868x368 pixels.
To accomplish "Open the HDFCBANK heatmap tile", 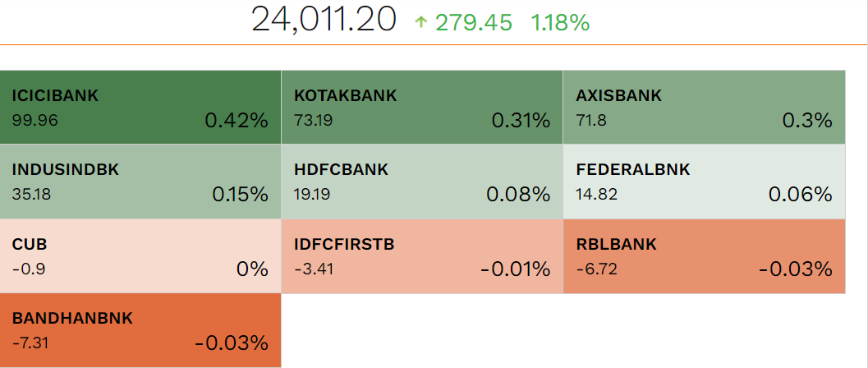I will click(422, 182).
